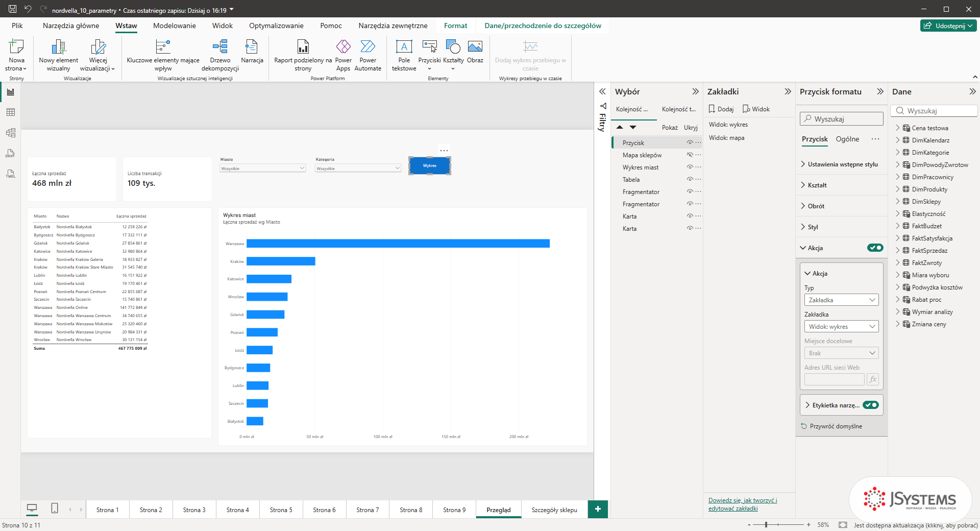Toggle visibility of Przycisk layer

(x=690, y=142)
